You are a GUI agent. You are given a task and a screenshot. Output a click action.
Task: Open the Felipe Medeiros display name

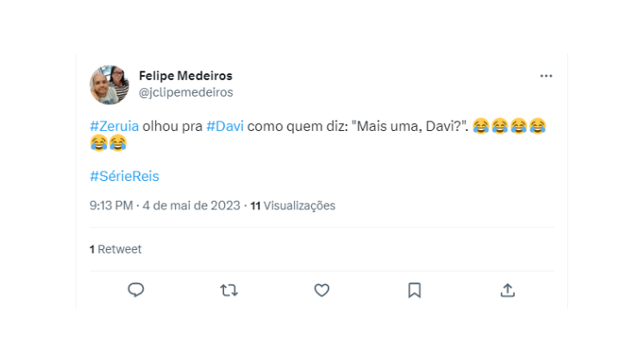185,76
